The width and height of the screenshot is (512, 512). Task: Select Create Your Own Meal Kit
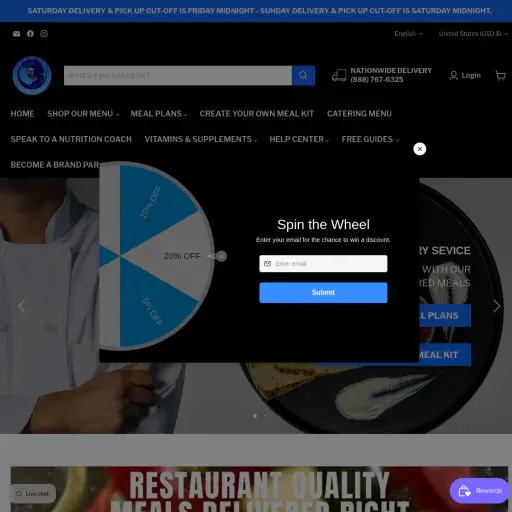[257, 114]
